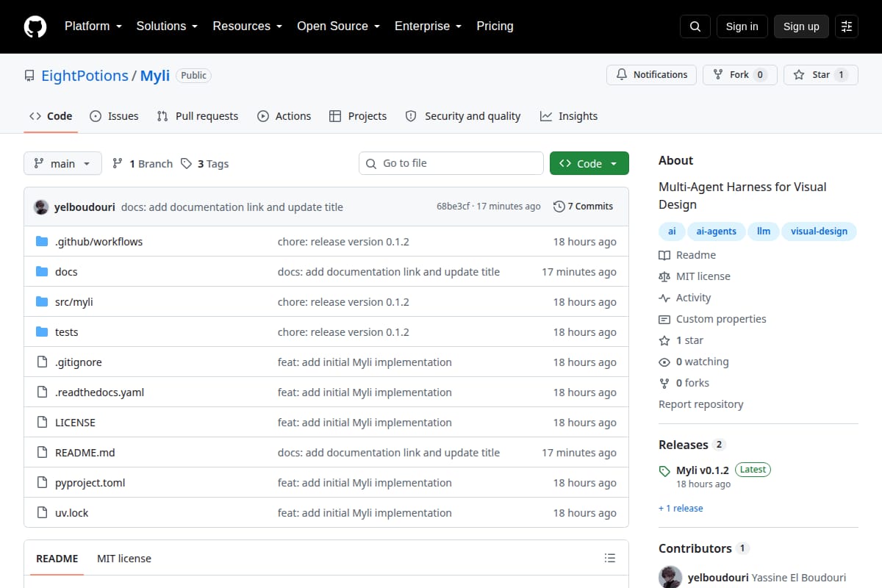Open README outline list icon

pyautogui.click(x=609, y=558)
